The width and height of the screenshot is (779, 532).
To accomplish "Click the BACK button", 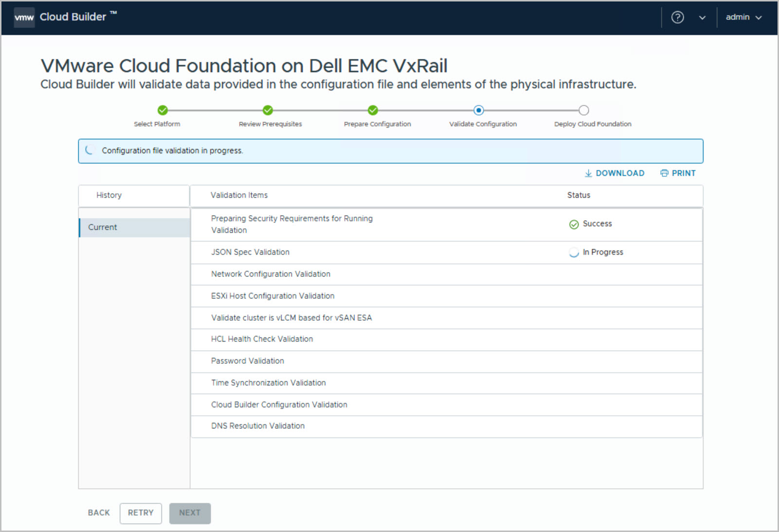I will (99, 513).
